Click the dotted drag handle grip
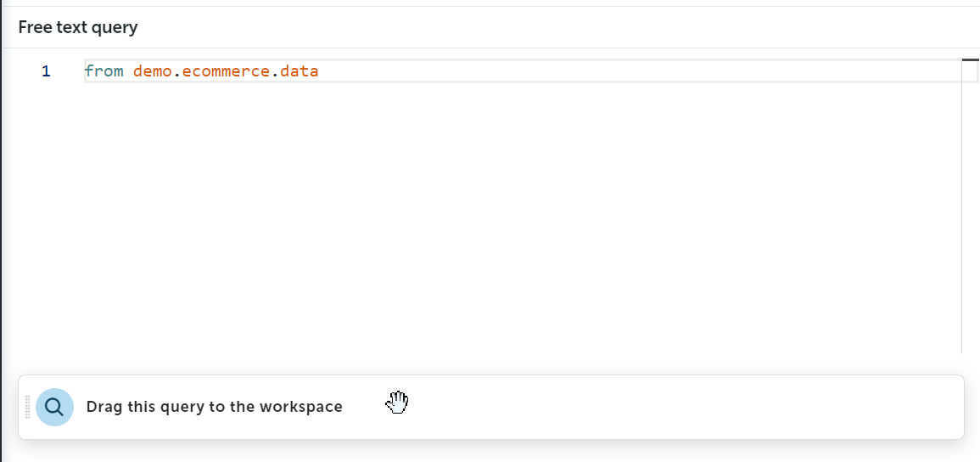This screenshot has height=462, width=980. pos(27,407)
